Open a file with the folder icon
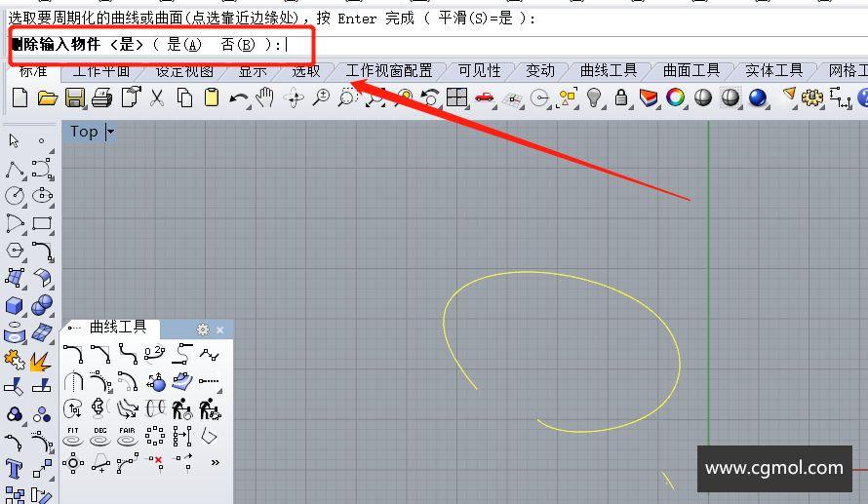Screen dimensions: 868x504 click(48, 97)
